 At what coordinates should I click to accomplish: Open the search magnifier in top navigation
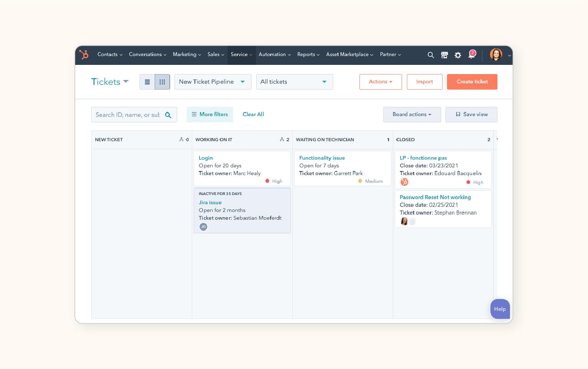click(x=430, y=55)
